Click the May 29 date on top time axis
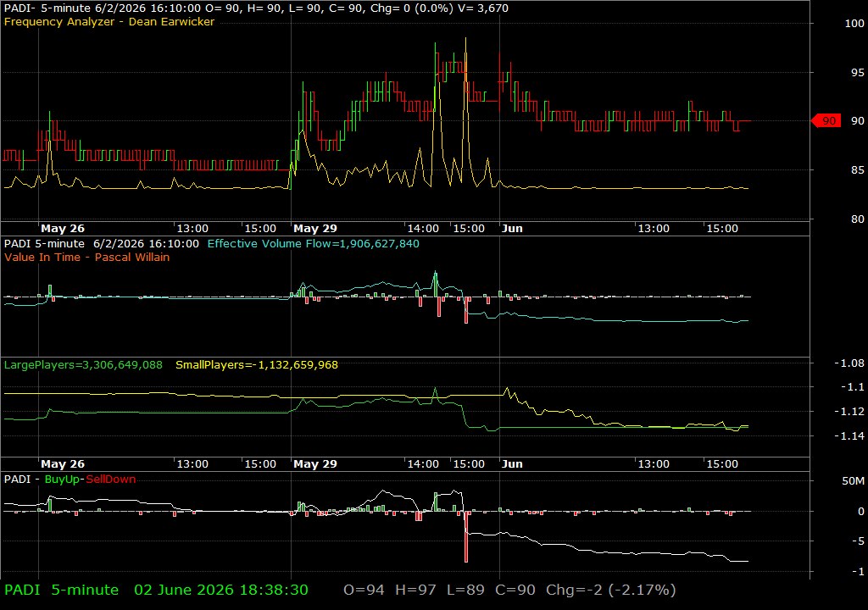The image size is (868, 610). 315,228
